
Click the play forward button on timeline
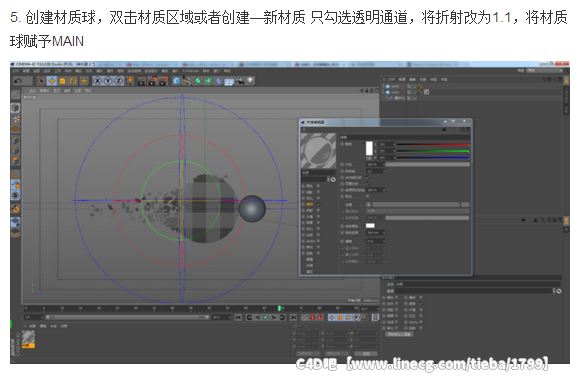coord(265,317)
